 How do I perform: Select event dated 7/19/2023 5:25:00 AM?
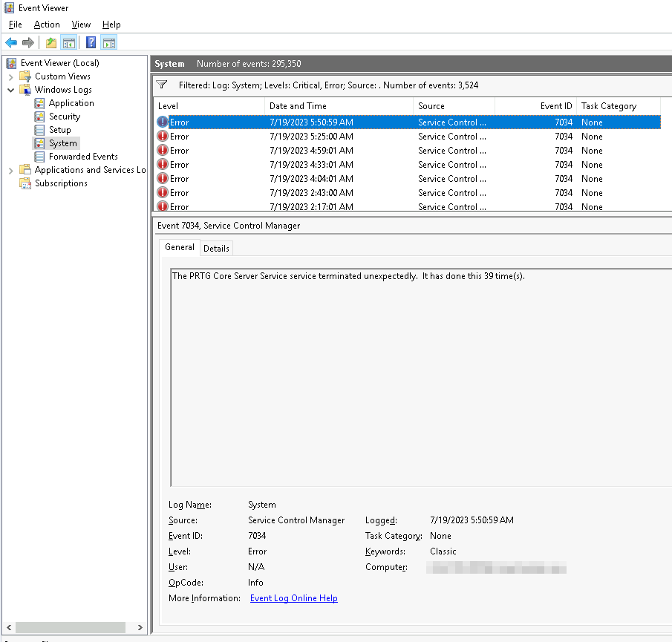pos(407,137)
